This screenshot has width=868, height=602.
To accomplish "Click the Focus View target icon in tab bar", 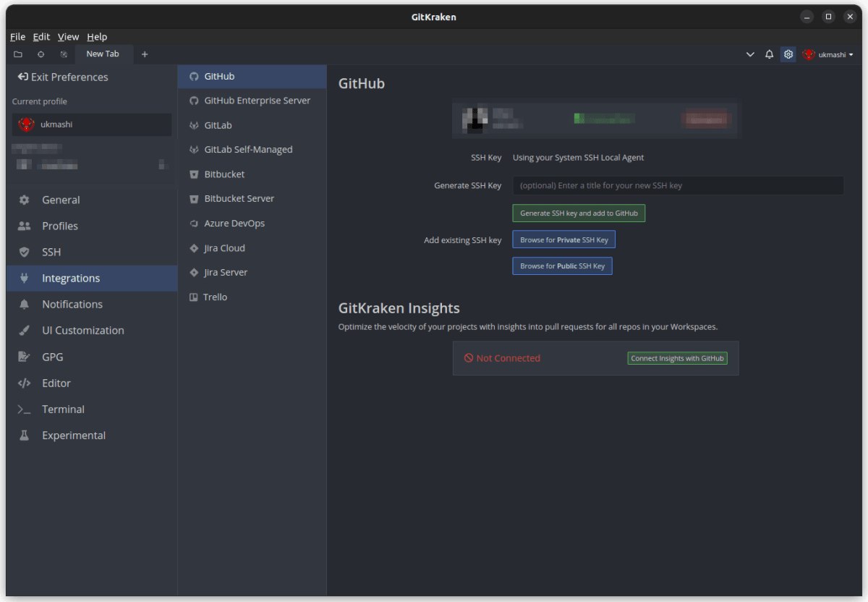I will (x=41, y=54).
